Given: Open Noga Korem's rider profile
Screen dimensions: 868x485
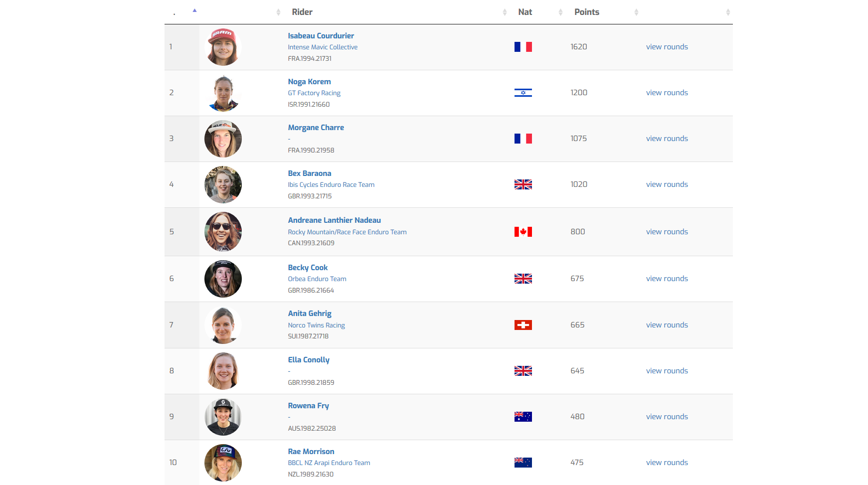Looking at the screenshot, I should pyautogui.click(x=309, y=82).
